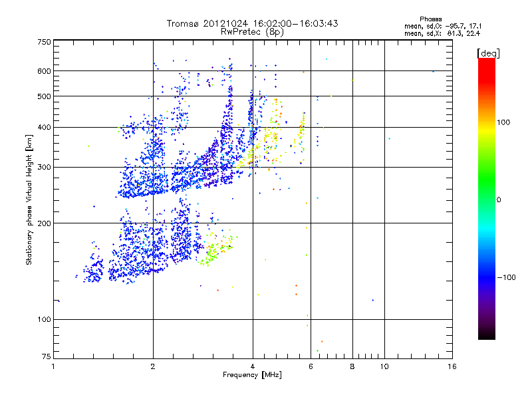Click the y-axis tick label '75'
Screen dimensions: 532x399
47,356
